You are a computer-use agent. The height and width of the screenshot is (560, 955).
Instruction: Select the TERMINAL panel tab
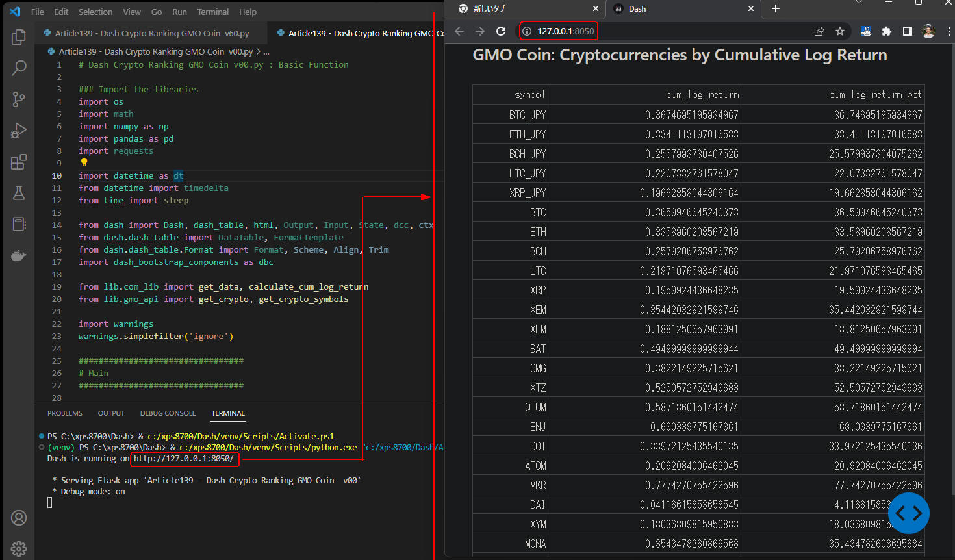pos(228,413)
